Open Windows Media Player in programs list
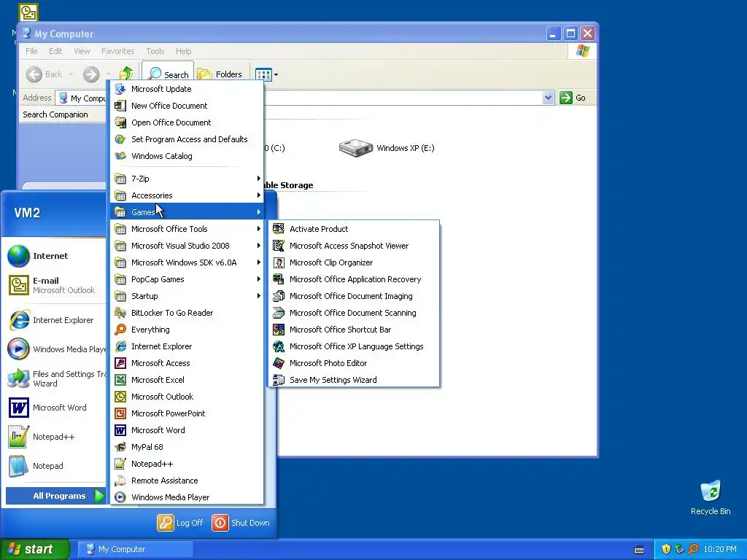 [187, 497]
